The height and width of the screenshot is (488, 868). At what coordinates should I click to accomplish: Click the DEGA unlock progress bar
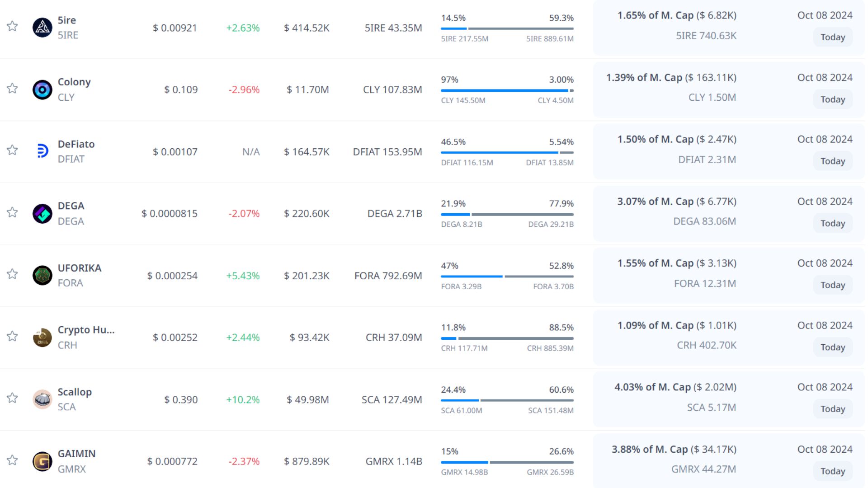pos(507,214)
